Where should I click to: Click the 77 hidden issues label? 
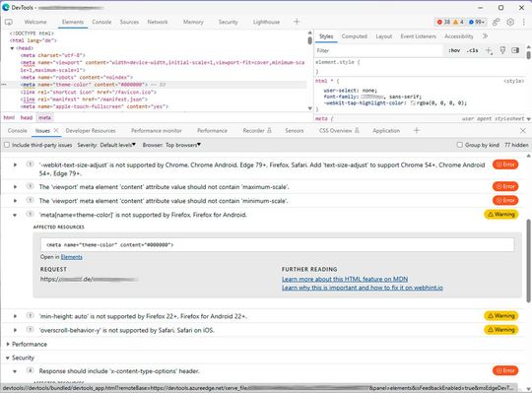click(516, 145)
